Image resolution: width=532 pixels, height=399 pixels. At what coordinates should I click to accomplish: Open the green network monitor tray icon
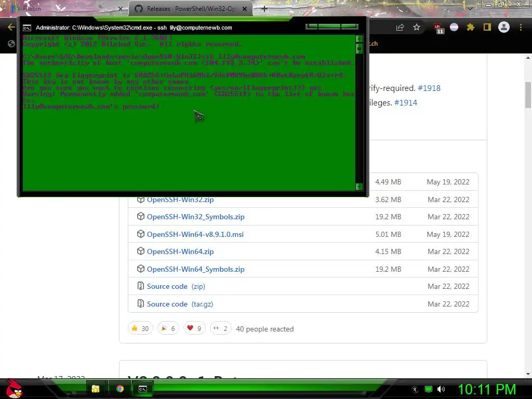[429, 389]
